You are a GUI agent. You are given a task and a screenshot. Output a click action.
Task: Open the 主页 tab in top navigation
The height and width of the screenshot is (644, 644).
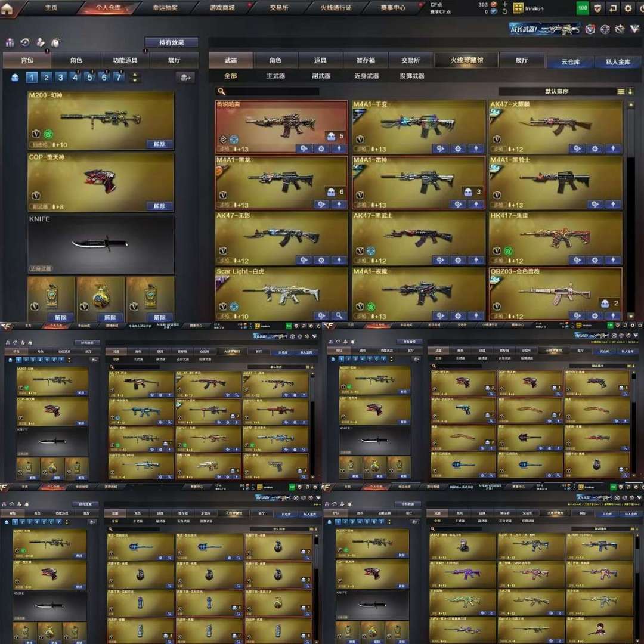51,8
